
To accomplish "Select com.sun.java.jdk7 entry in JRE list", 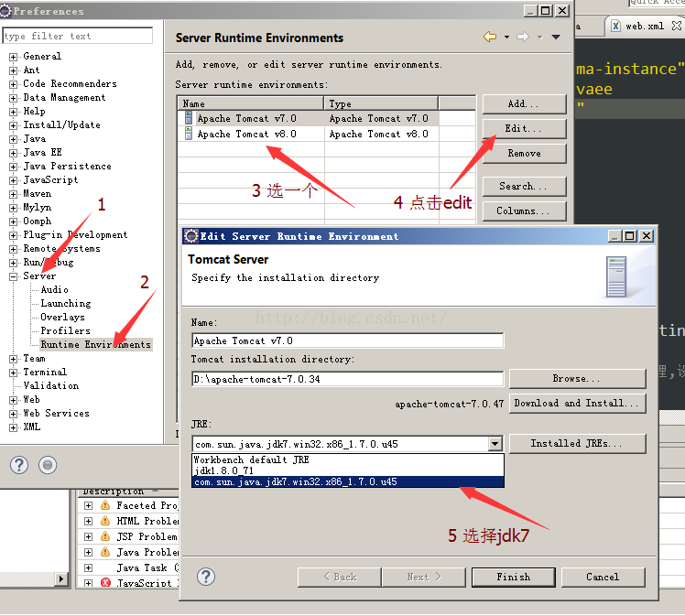I will [348, 481].
